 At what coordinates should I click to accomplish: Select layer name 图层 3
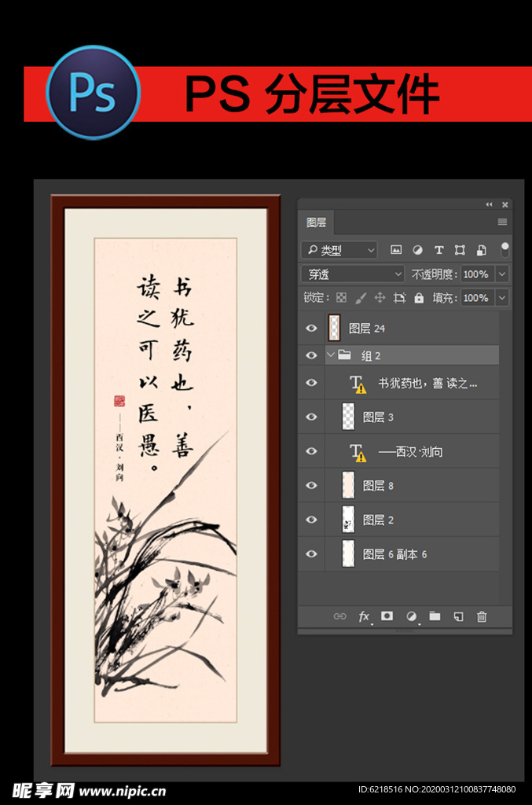(378, 417)
